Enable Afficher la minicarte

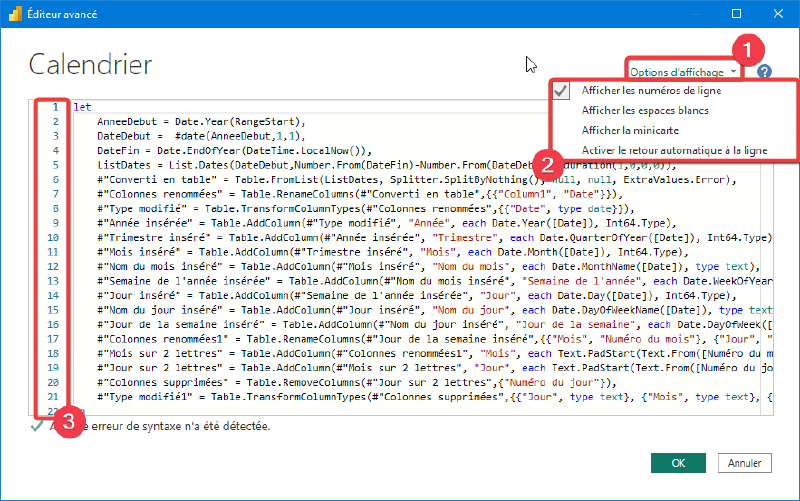(x=630, y=130)
